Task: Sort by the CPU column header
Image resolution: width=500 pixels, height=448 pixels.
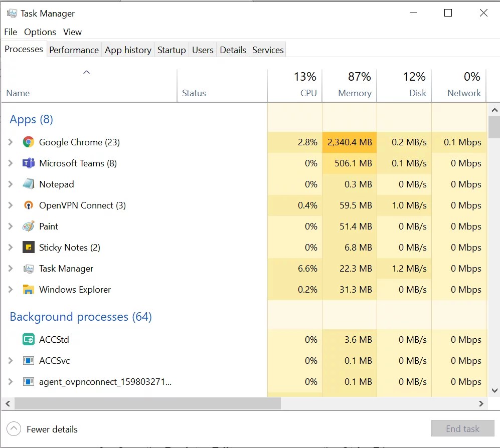Action: 295,85
